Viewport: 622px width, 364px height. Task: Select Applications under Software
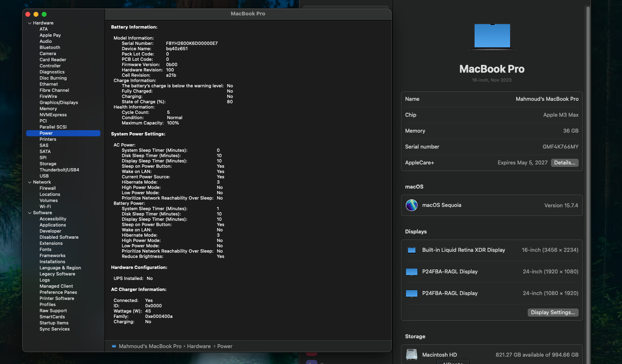click(53, 225)
